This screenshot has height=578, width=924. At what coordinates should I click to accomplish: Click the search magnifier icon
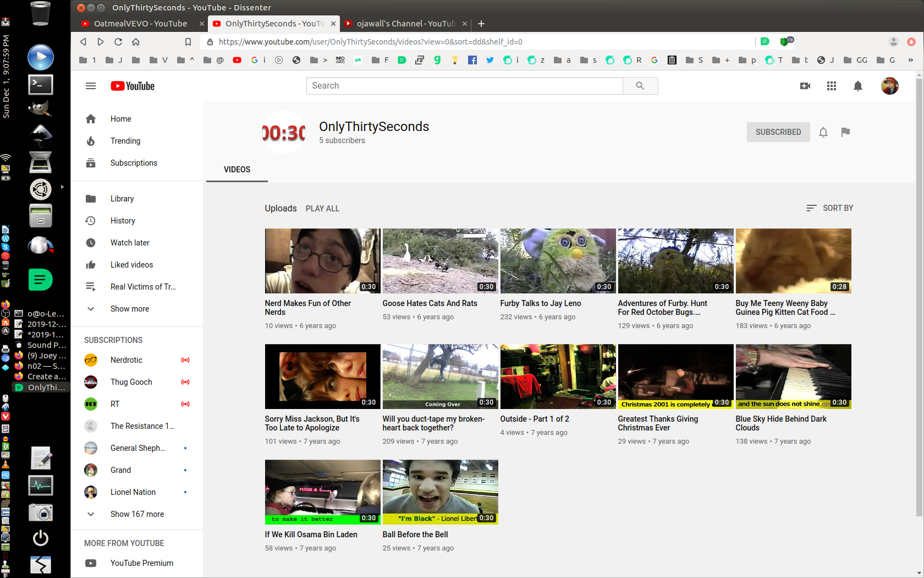click(x=640, y=86)
